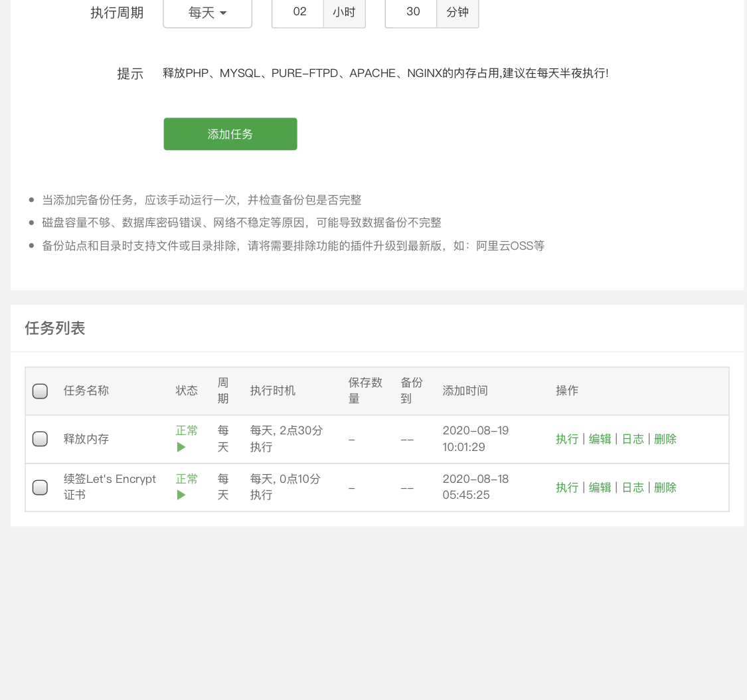This screenshot has height=700, width=747.
Task: Click 删除 for the Let's Encrypt task
Action: (665, 487)
